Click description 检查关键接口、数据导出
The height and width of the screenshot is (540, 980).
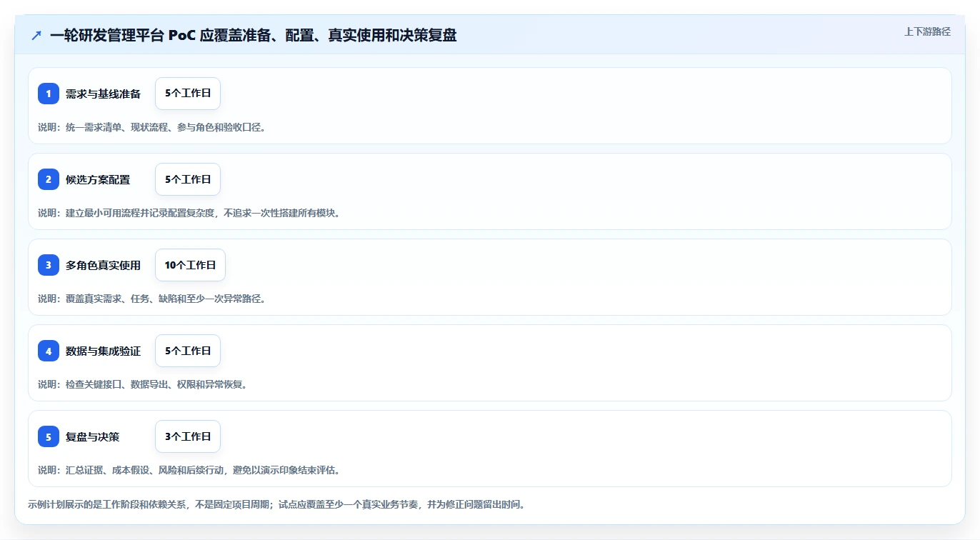coord(143,384)
